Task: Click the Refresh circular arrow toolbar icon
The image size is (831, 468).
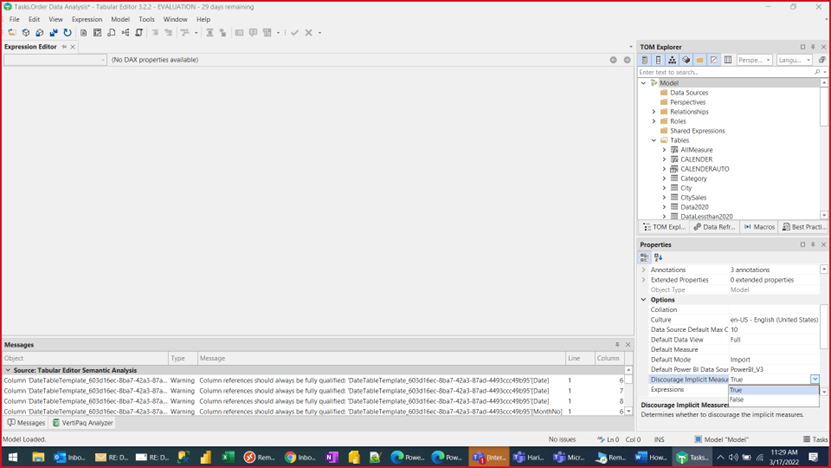Action: pos(67,33)
